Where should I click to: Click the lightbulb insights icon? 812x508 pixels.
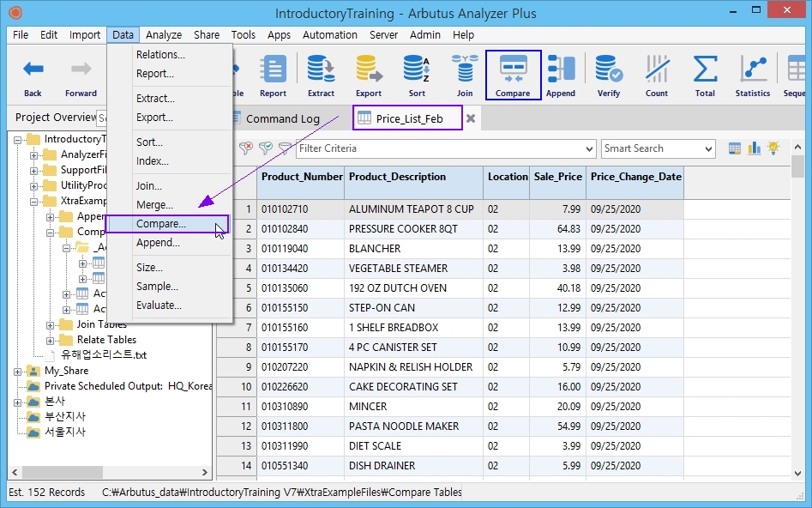[x=773, y=148]
